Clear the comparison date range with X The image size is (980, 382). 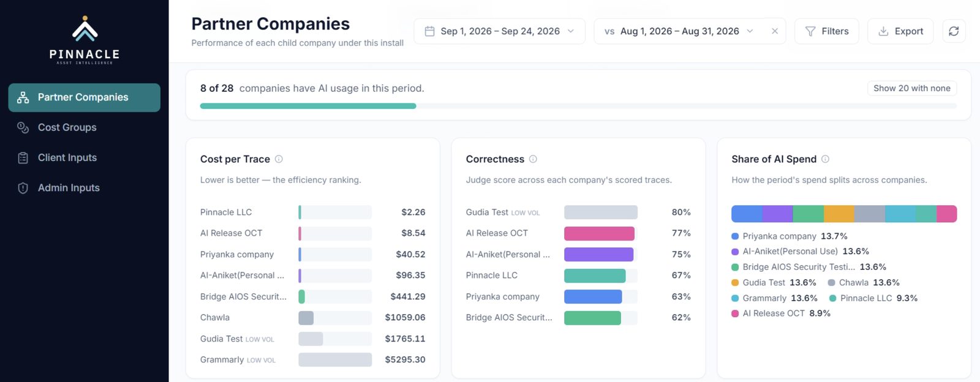(775, 31)
